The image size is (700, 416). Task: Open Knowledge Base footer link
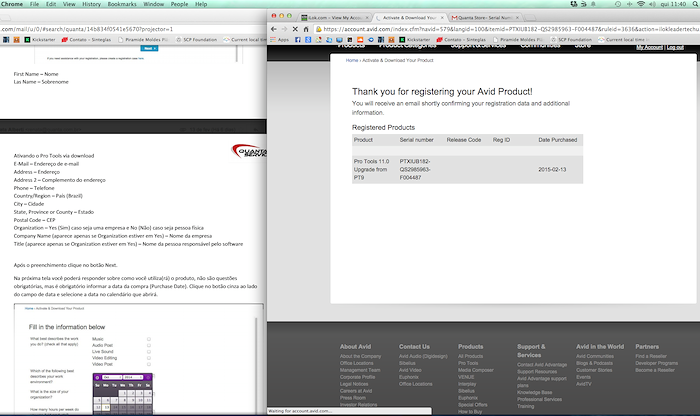point(534,392)
